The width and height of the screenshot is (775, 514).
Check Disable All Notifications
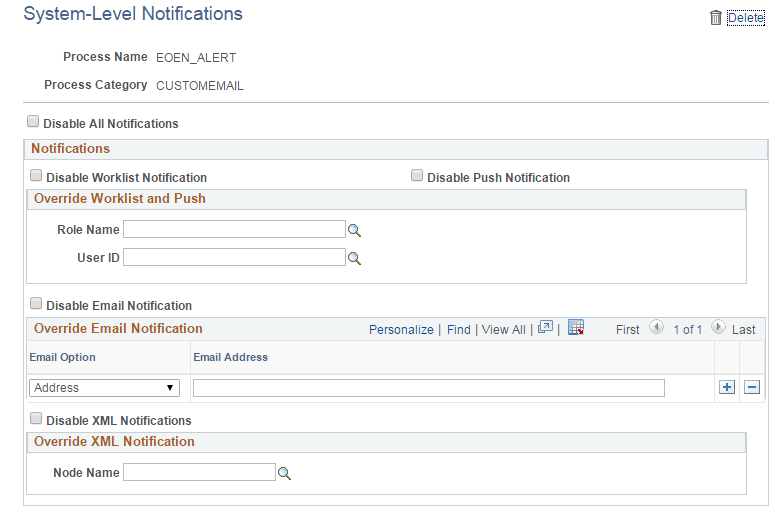pos(33,122)
